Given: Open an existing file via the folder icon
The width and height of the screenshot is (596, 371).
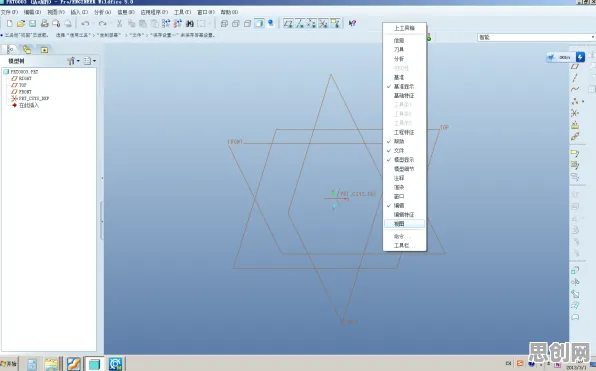Looking at the screenshot, I should pos(21,24).
